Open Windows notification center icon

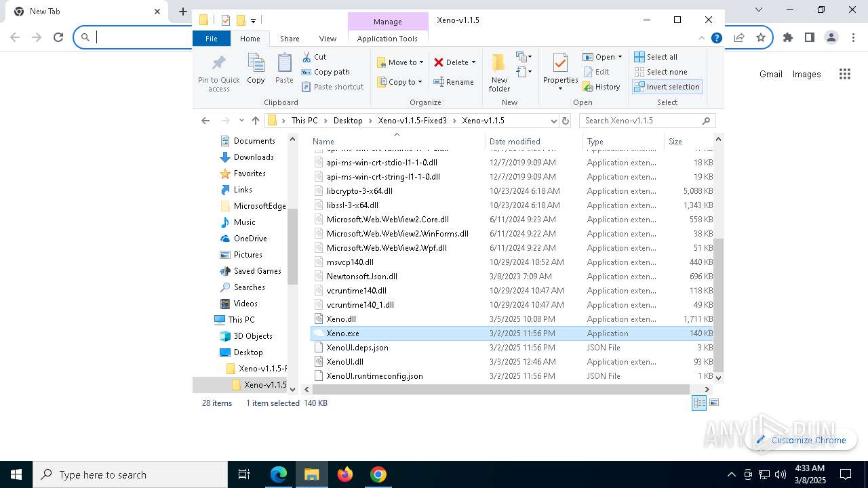pos(846,474)
